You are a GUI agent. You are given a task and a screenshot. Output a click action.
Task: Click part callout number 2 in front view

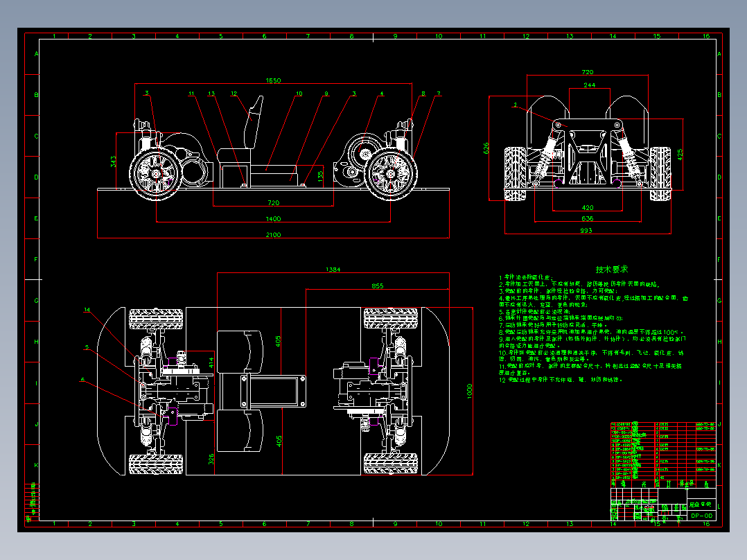click(515, 105)
